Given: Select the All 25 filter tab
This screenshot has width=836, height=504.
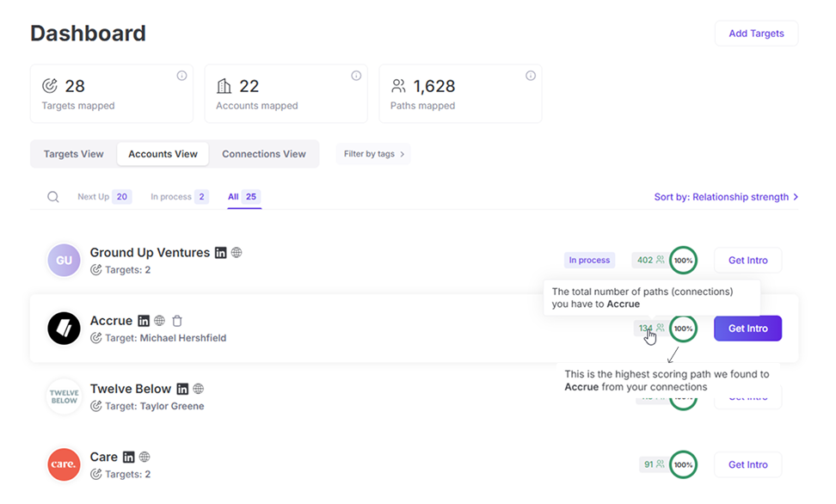Looking at the screenshot, I should pyautogui.click(x=243, y=196).
